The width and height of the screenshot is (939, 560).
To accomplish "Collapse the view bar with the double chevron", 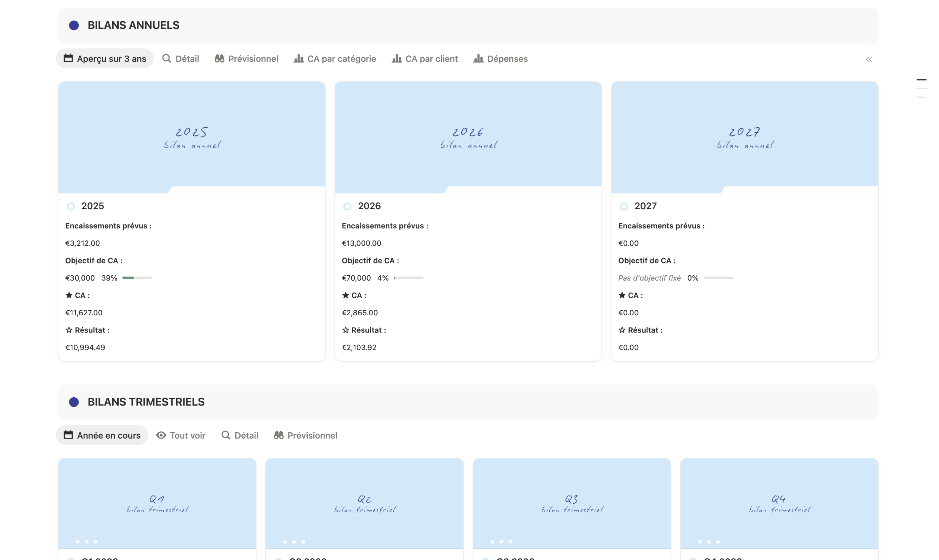I will pos(869,59).
